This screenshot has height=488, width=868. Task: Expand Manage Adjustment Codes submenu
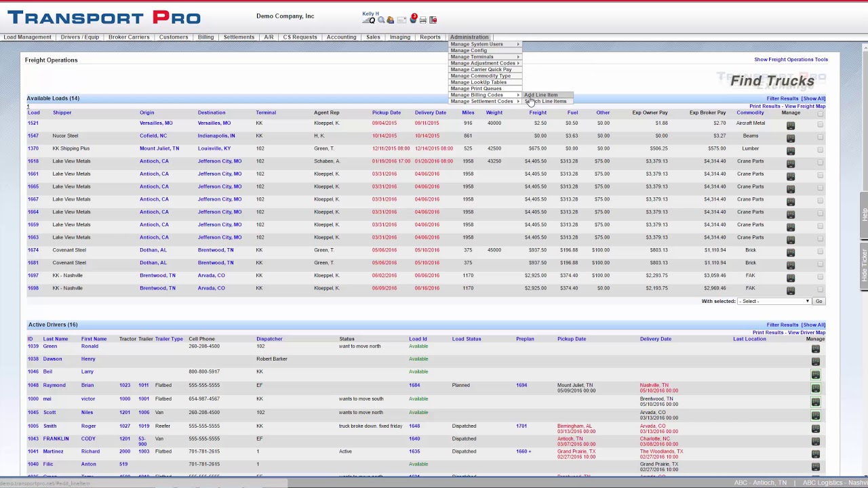click(486, 63)
